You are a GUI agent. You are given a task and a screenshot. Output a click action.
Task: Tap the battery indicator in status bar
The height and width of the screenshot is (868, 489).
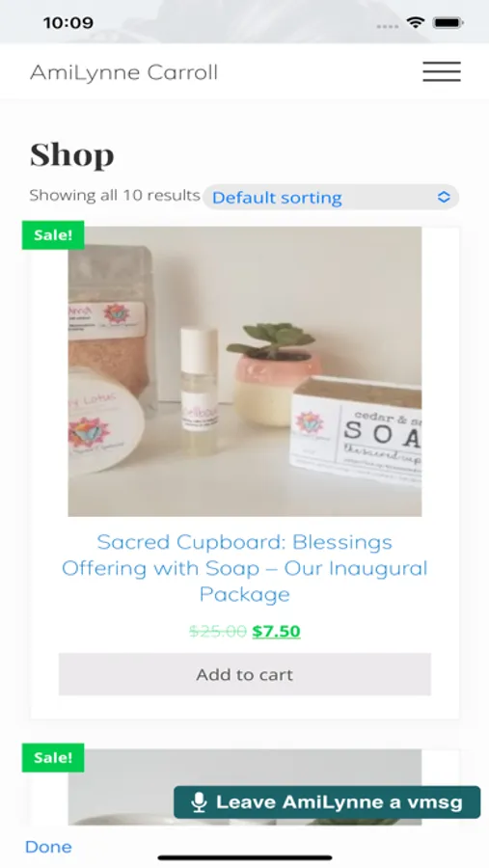(448, 23)
